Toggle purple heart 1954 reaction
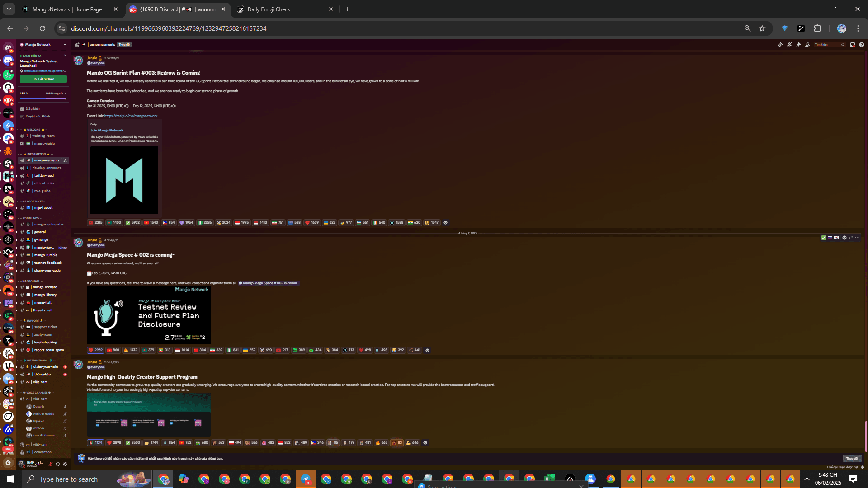 coord(186,223)
